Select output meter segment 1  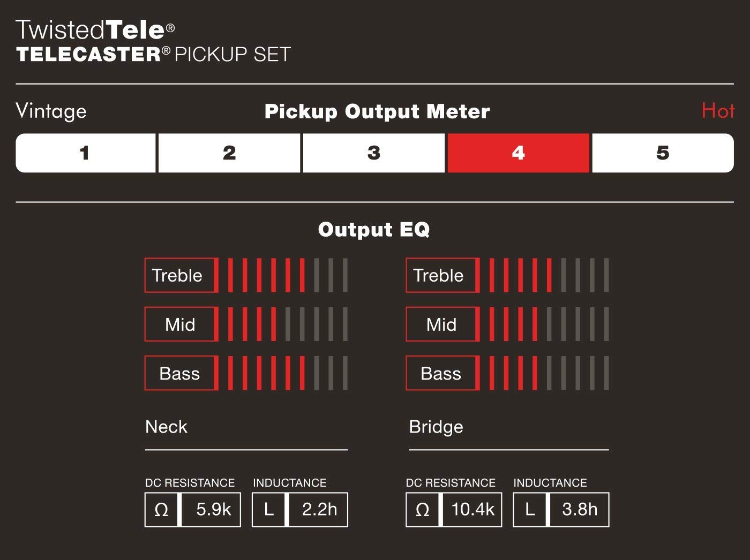point(85,153)
